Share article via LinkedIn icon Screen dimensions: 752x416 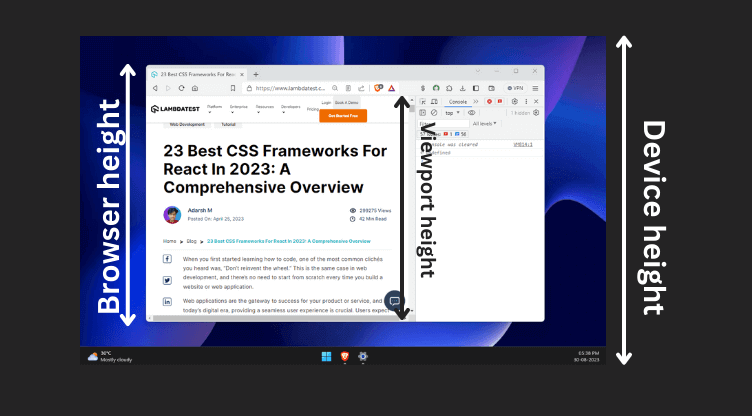pos(167,301)
